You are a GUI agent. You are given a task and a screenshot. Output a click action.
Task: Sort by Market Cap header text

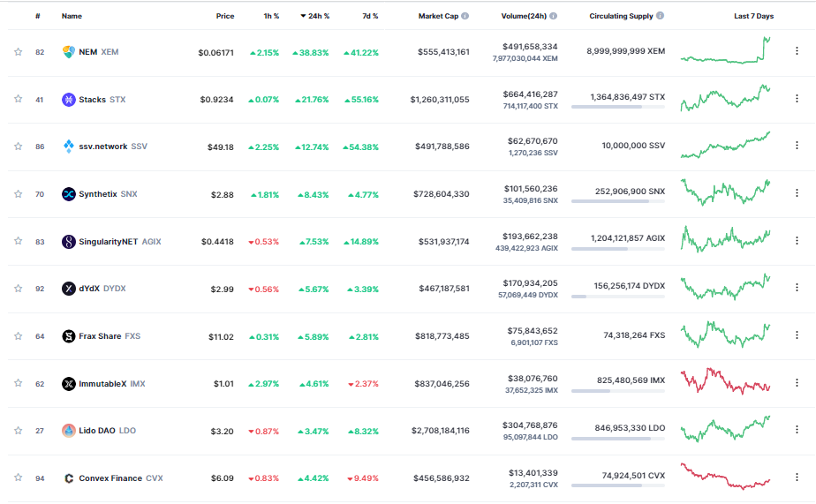pos(438,16)
